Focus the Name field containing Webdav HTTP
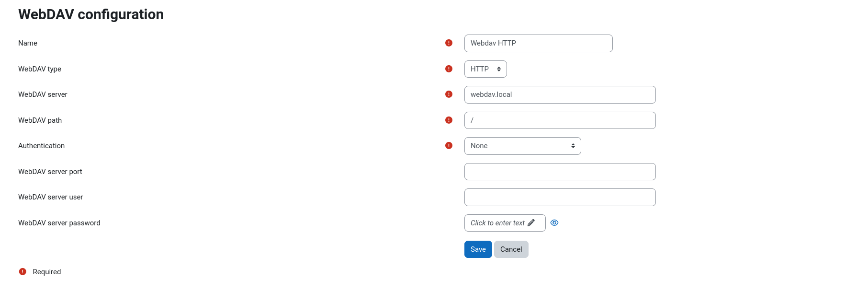Screen dimensions: 868x292 [x=539, y=43]
